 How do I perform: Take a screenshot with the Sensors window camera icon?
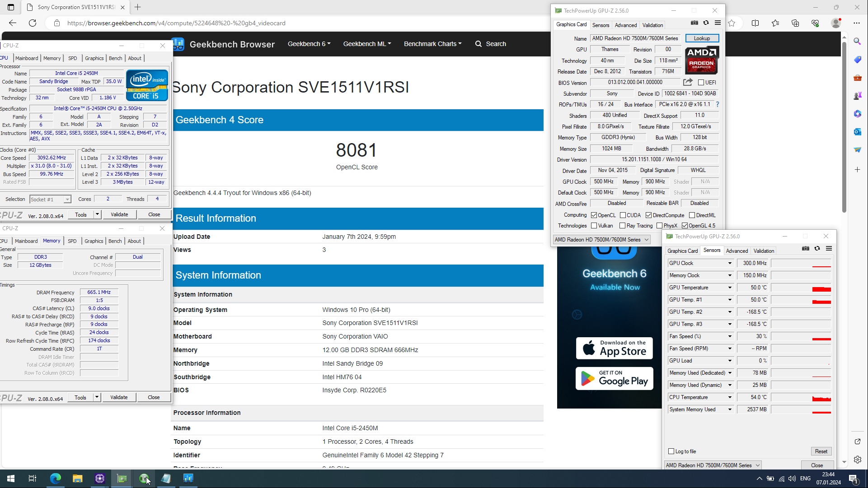[x=806, y=249]
